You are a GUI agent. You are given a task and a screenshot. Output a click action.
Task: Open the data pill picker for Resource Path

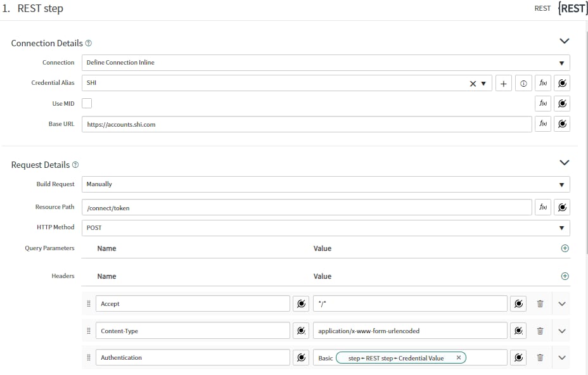[x=561, y=207]
